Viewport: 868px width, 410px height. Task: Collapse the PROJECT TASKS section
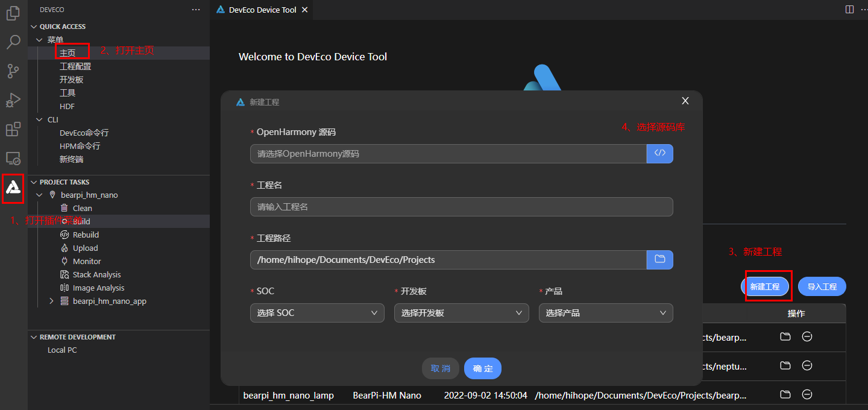coord(34,182)
